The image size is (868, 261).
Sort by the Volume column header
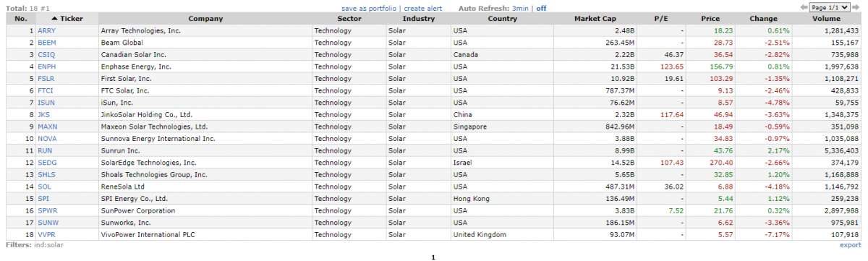tap(826, 19)
